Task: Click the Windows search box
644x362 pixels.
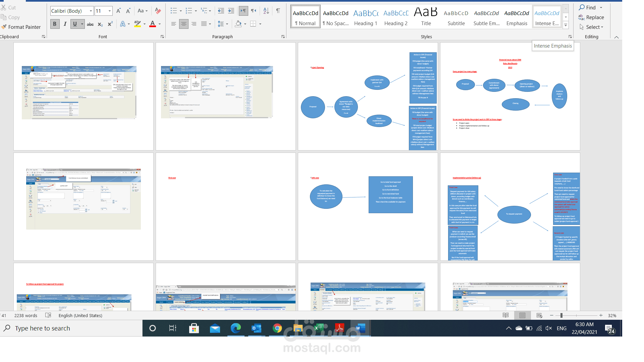Action: (71, 328)
